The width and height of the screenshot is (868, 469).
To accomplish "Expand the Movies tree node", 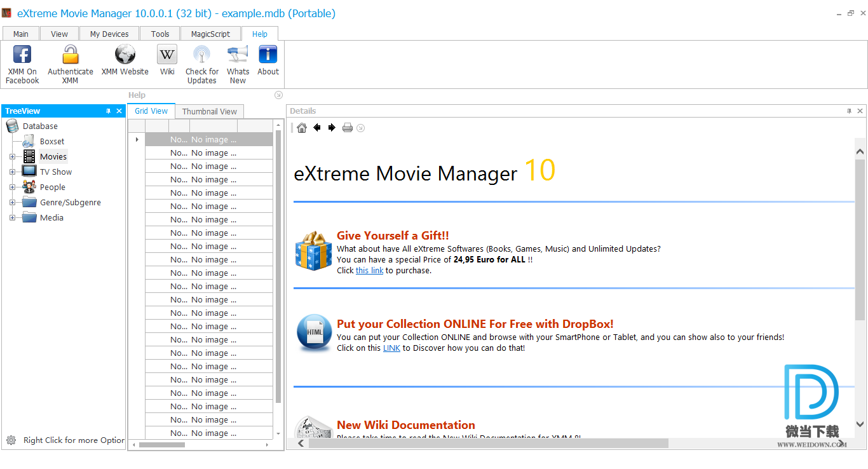I will (x=12, y=157).
